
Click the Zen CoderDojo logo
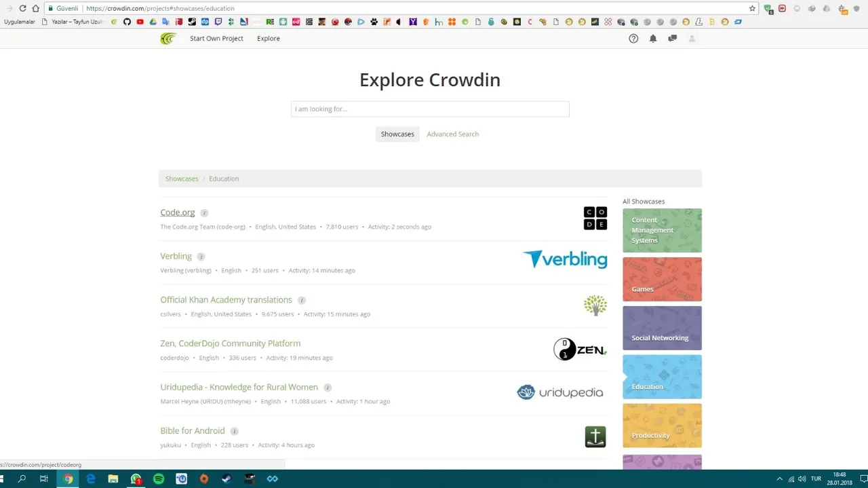tap(580, 349)
